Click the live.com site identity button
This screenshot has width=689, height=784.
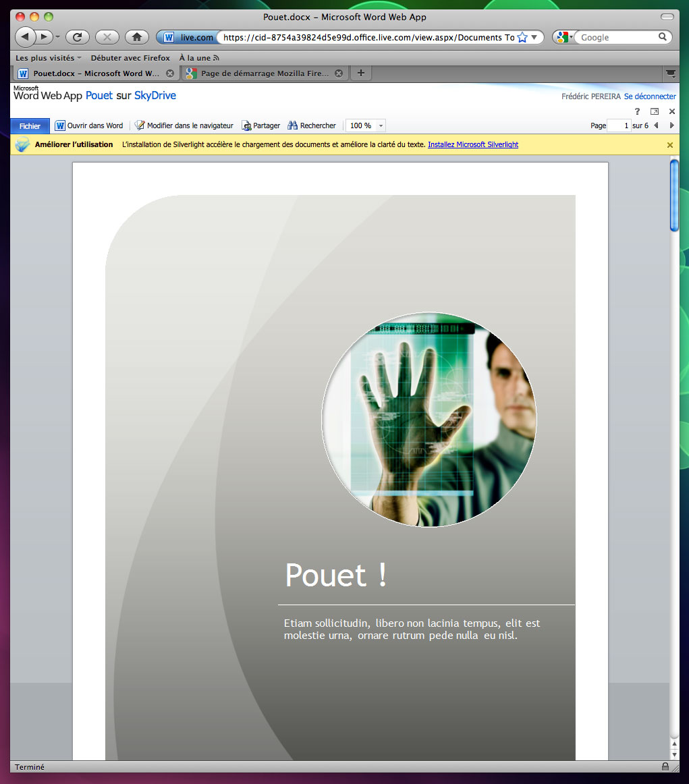(x=188, y=38)
